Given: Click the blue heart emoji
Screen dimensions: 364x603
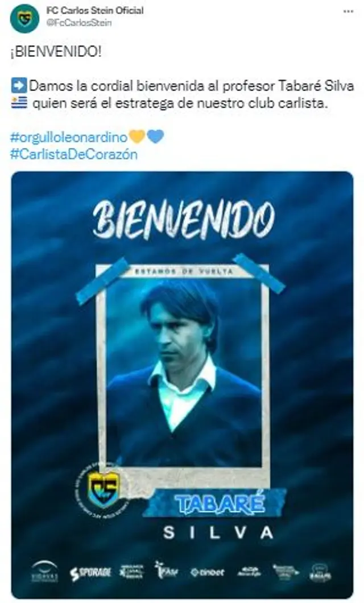Looking at the screenshot, I should coord(155,137).
